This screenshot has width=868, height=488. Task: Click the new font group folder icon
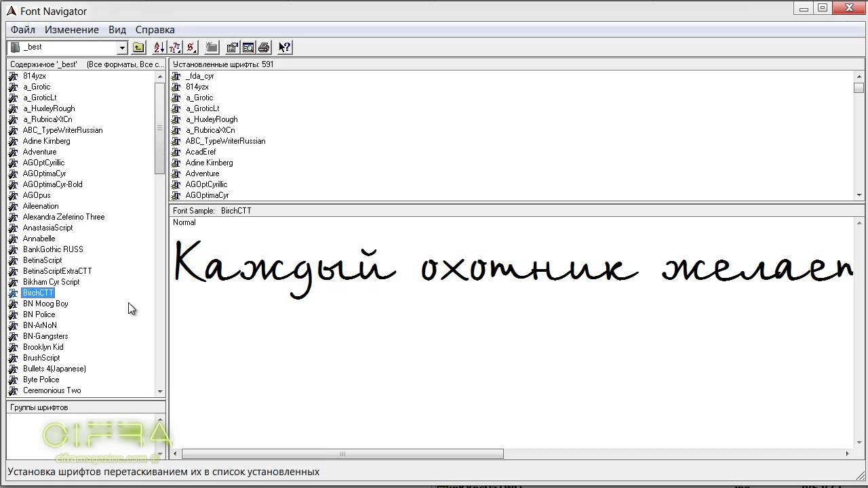tap(212, 47)
